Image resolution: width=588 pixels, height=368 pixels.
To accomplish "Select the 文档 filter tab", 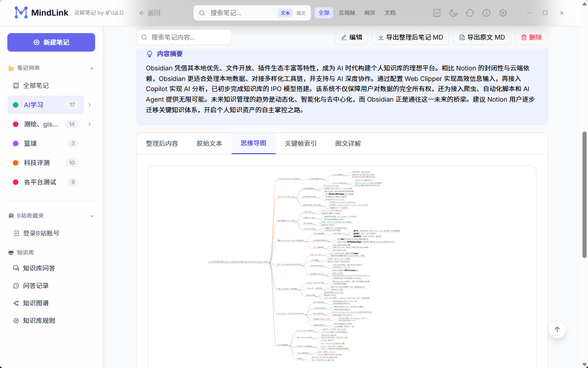I will [x=390, y=13].
